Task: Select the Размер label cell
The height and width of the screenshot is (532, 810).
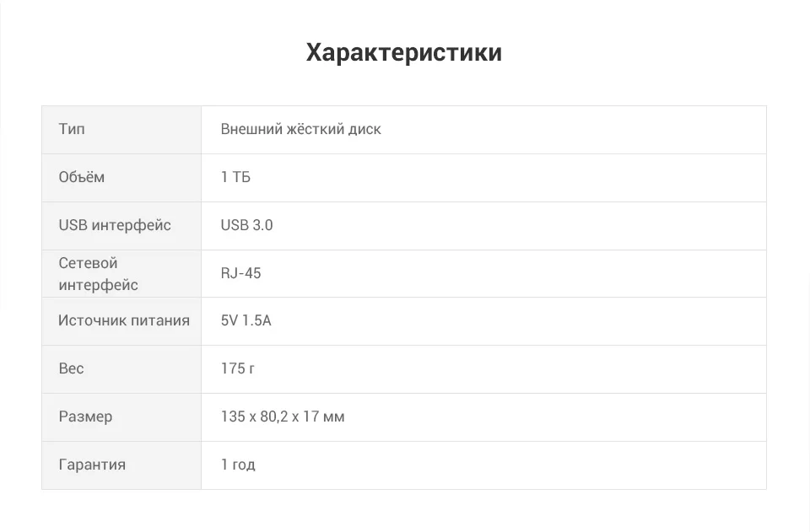Action: point(121,417)
